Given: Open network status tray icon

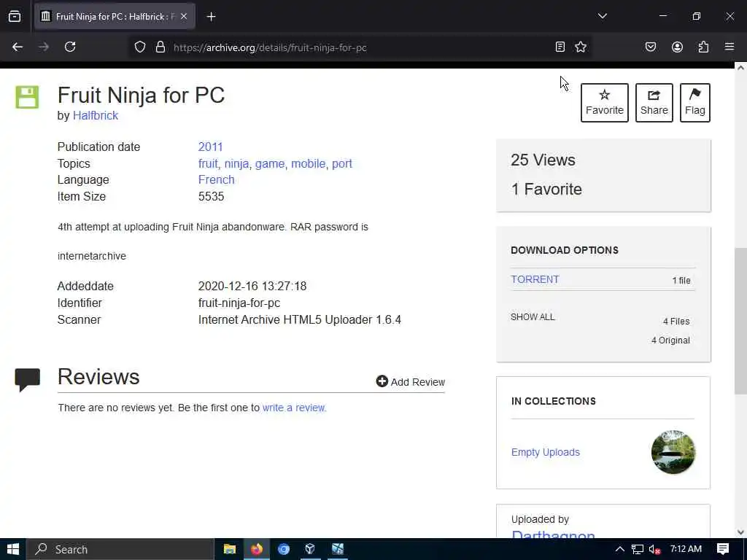Looking at the screenshot, I should point(638,549).
